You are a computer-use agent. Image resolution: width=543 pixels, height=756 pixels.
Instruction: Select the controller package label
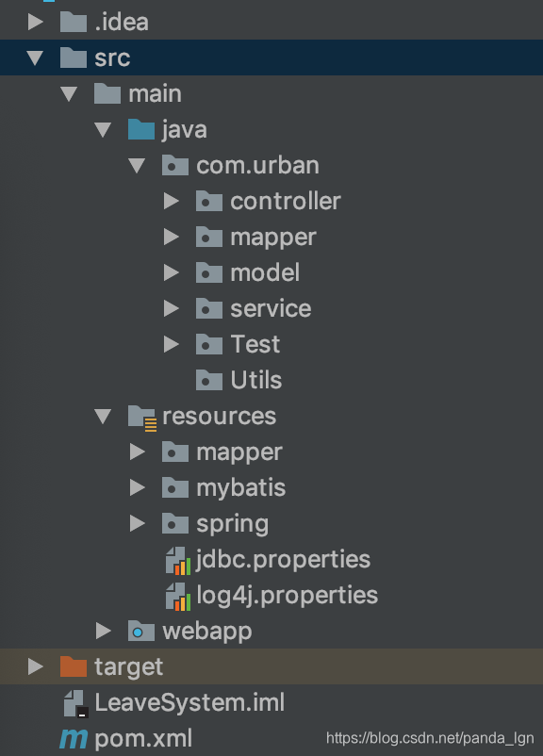coord(286,201)
